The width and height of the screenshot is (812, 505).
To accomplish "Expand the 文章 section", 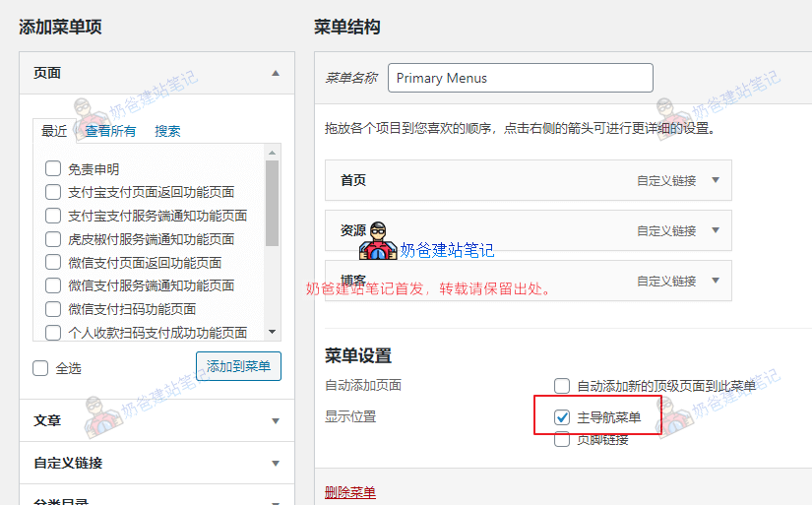I will 276,420.
